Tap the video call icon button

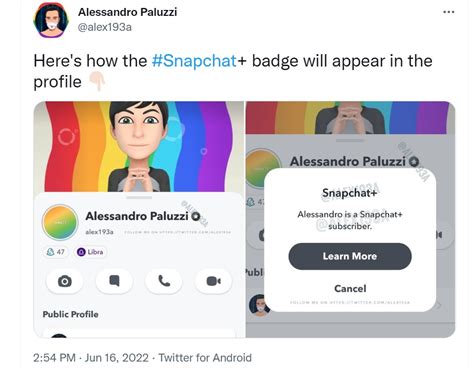pos(213,281)
